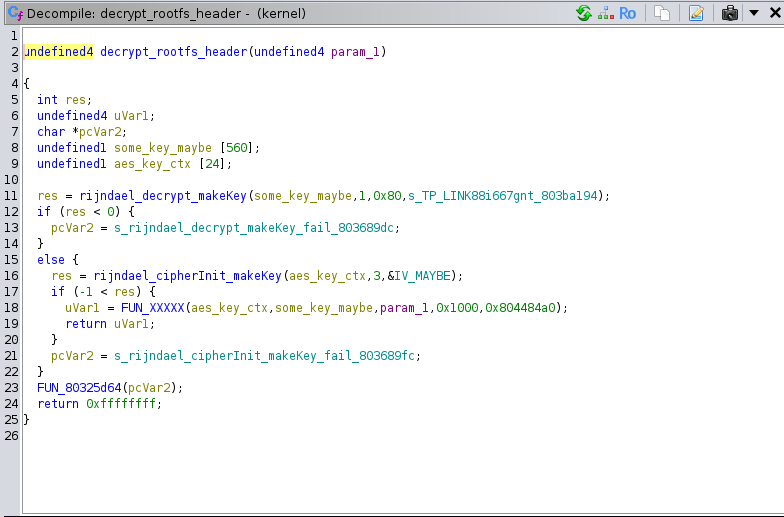Click size 560 in array declaration
The image size is (784, 517).
[x=236, y=148]
